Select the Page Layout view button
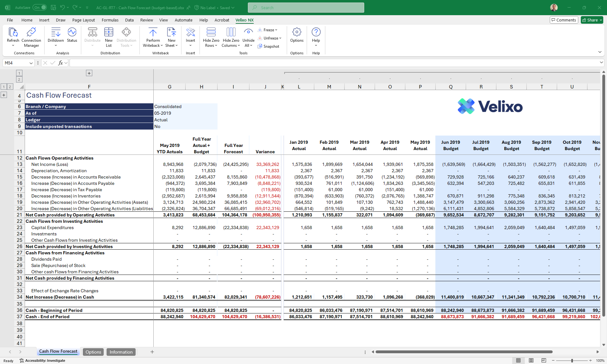Image resolution: width=607 pixels, height=364 pixels. tap(531, 361)
